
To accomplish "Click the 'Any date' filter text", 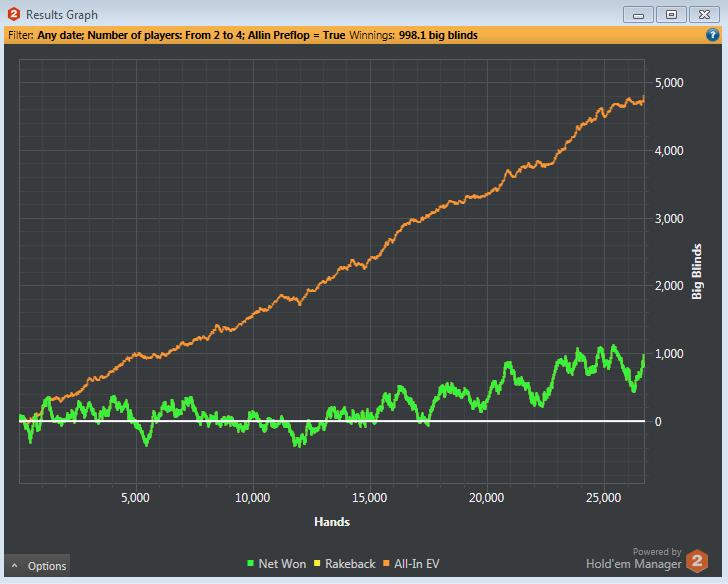I will click(61, 35).
